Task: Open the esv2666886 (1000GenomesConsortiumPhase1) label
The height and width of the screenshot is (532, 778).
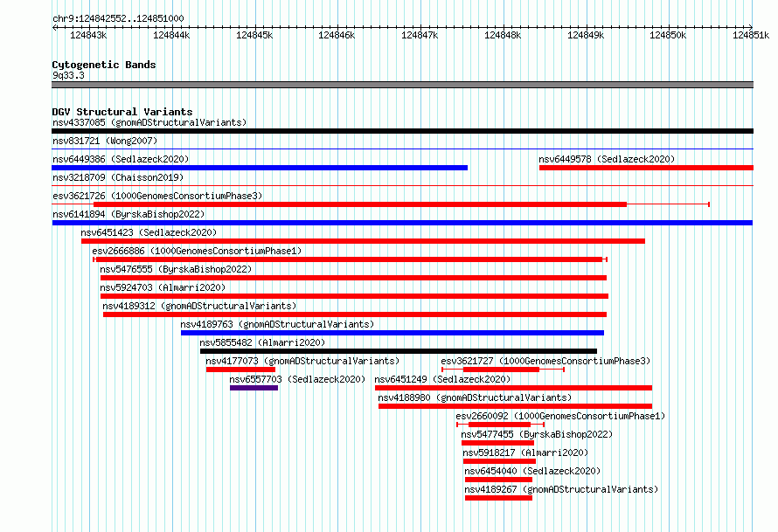Action: tap(197, 251)
